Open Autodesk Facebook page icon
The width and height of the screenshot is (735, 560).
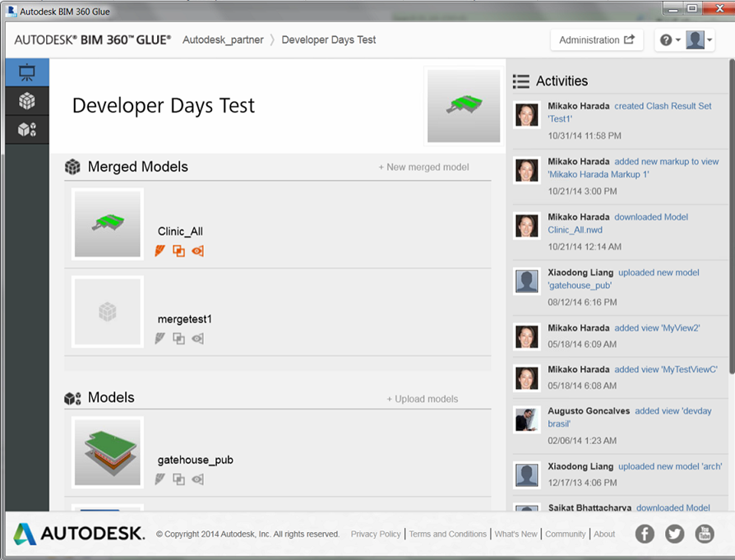point(645,534)
